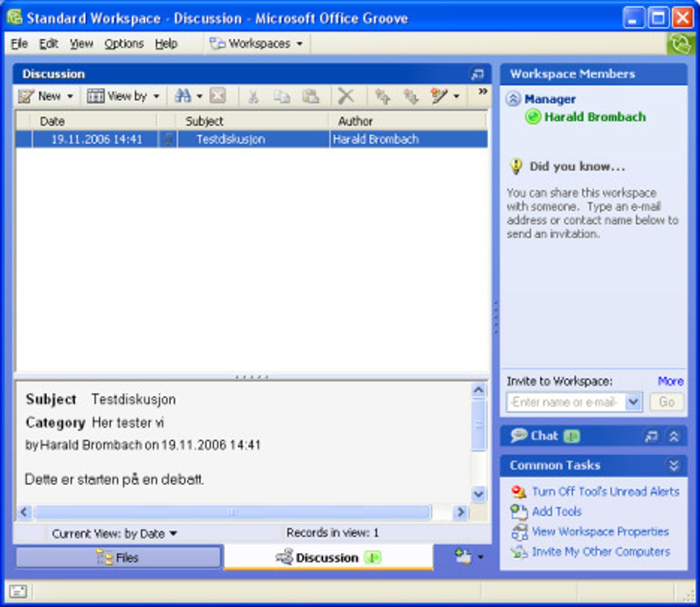Click the Paste clipboard icon
The width and height of the screenshot is (700, 607).
point(310,96)
